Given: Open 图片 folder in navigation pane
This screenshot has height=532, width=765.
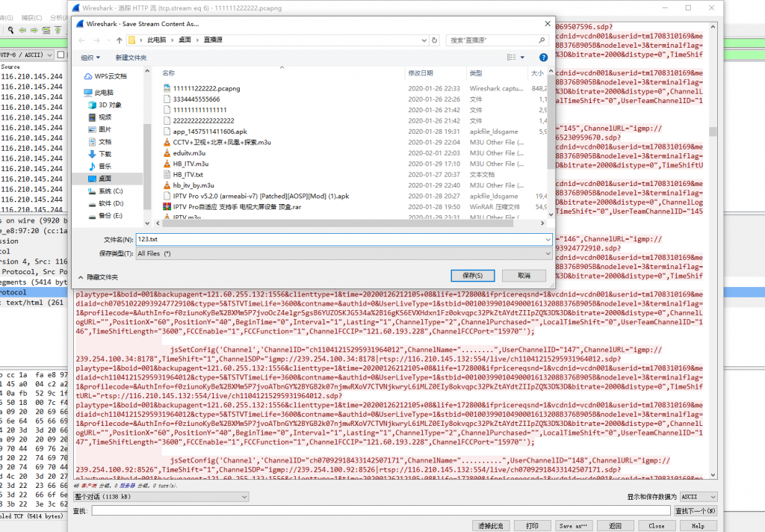Looking at the screenshot, I should click(x=100, y=129).
